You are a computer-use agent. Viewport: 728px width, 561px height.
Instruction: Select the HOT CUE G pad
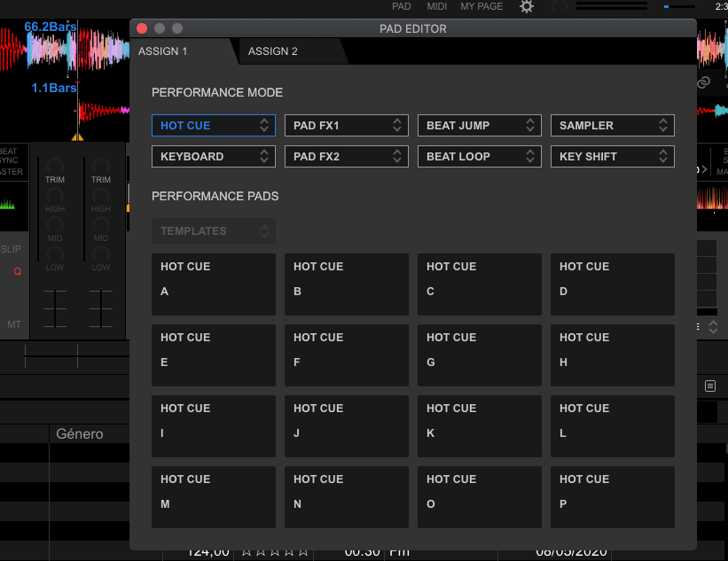tap(480, 355)
